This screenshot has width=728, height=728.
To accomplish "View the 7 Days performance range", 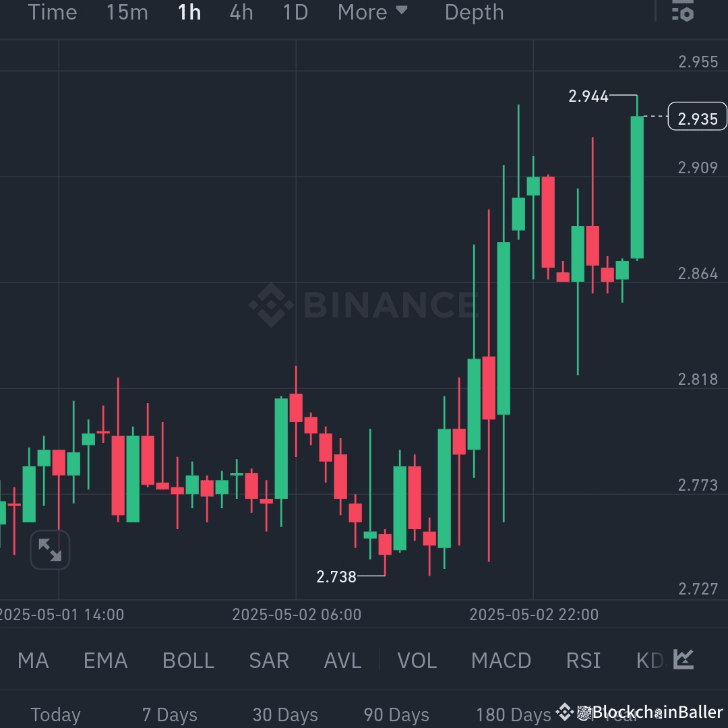I will 170,715.
